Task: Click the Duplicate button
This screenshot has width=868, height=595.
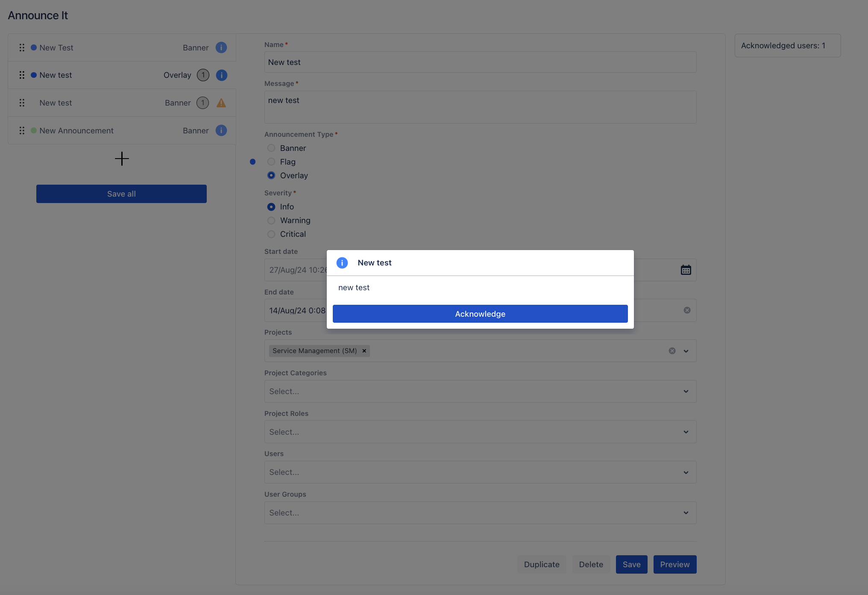Action: click(x=542, y=564)
